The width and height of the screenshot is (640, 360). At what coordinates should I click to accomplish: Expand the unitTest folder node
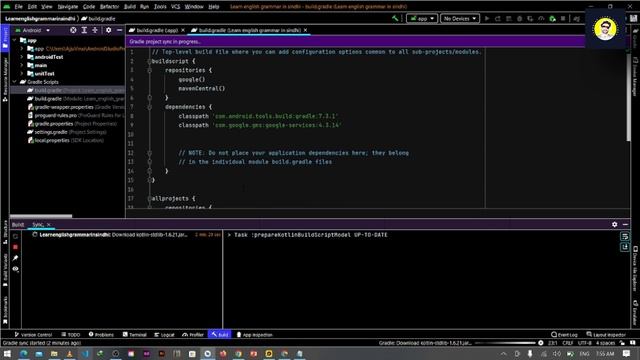[22, 73]
